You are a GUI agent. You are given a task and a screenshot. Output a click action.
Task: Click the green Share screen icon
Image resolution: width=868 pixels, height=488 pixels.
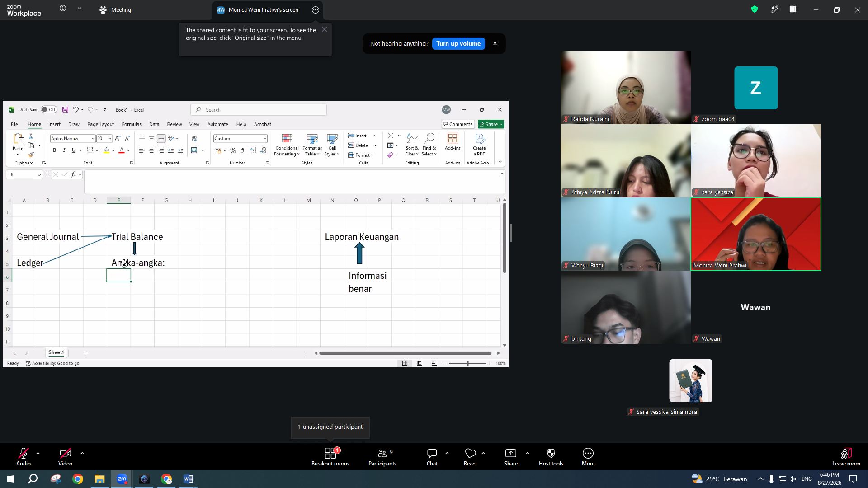[x=511, y=456]
